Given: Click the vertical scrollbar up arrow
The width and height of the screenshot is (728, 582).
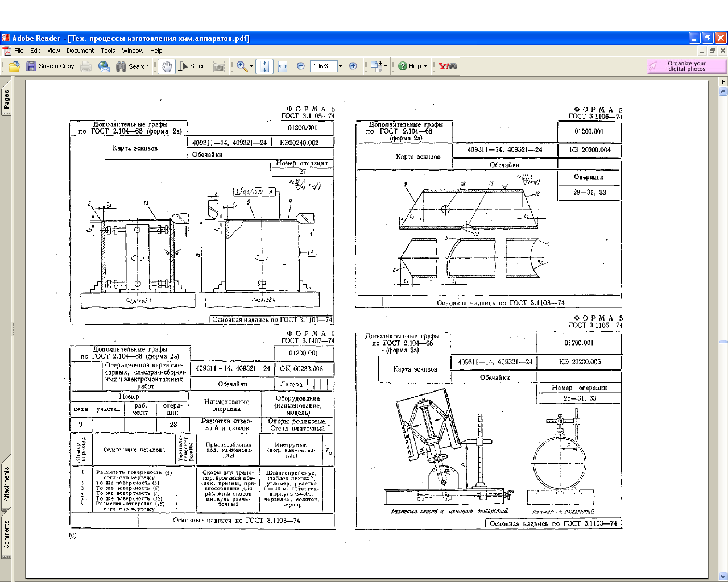Looking at the screenshot, I should coord(723,90).
